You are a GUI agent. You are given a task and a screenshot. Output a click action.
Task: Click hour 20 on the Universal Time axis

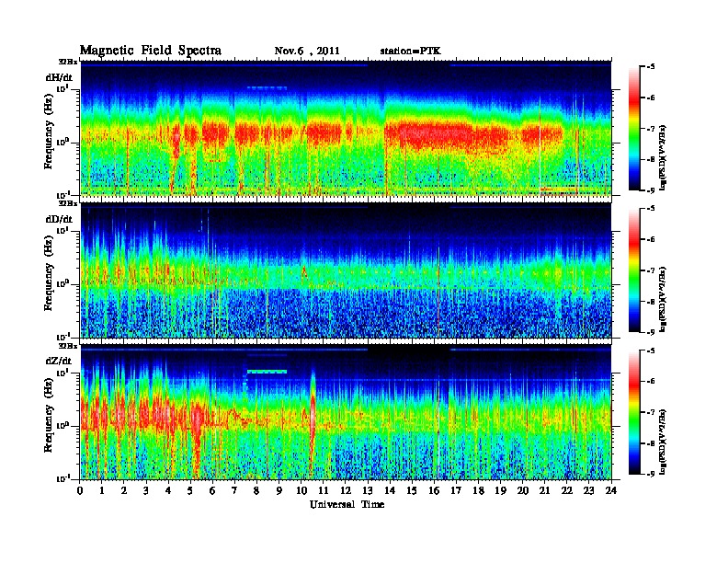tap(523, 491)
